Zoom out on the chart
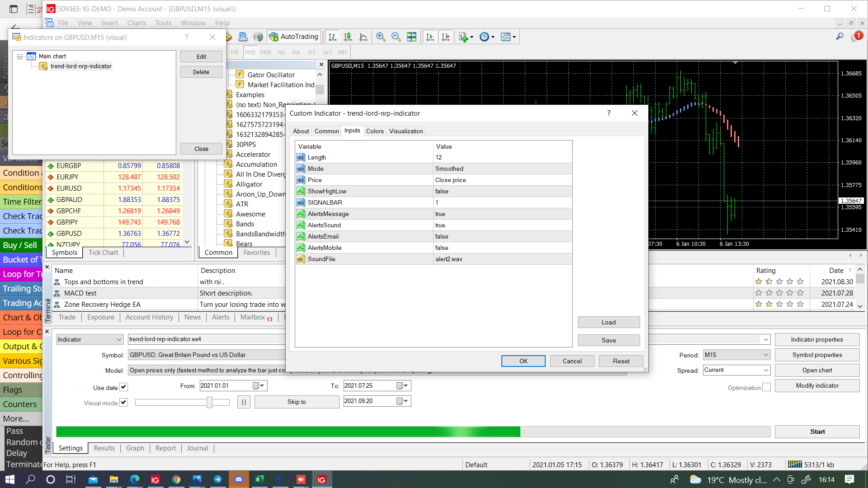This screenshot has height=488, width=868. (x=396, y=37)
